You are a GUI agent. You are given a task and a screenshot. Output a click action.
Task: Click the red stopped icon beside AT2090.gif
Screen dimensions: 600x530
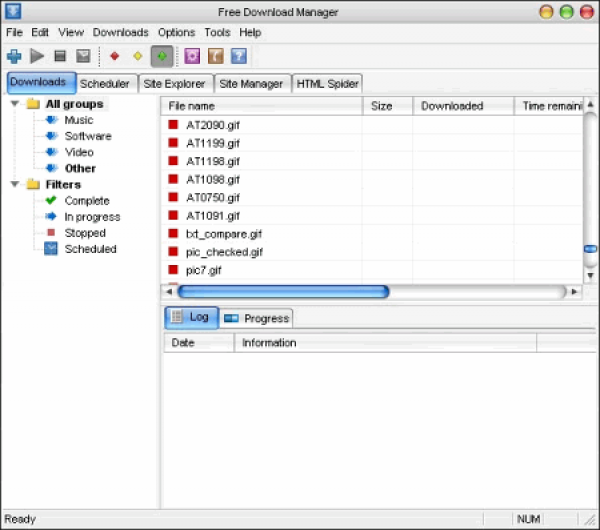point(173,124)
